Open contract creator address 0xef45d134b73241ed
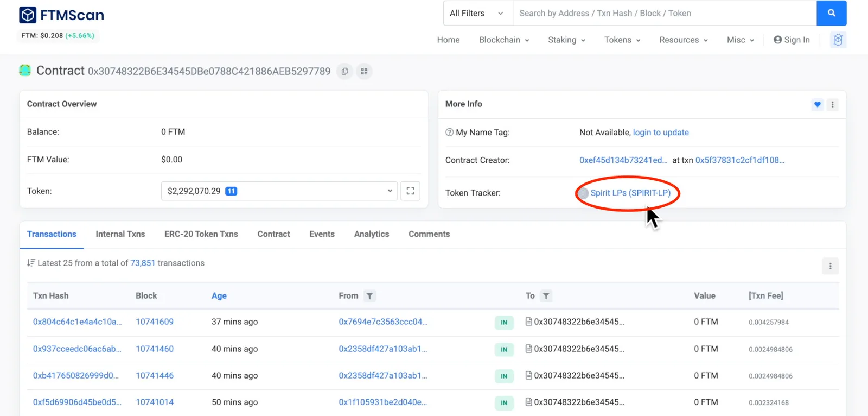 point(623,160)
